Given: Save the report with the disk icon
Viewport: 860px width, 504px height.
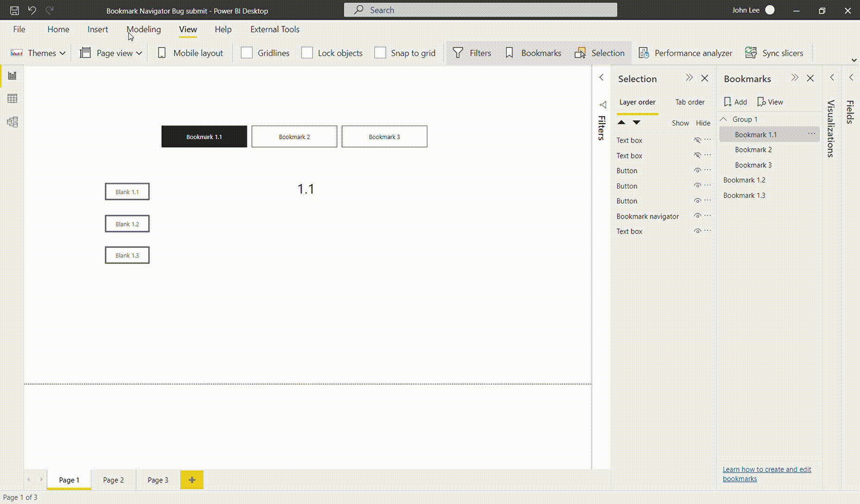Looking at the screenshot, I should pos(14,10).
